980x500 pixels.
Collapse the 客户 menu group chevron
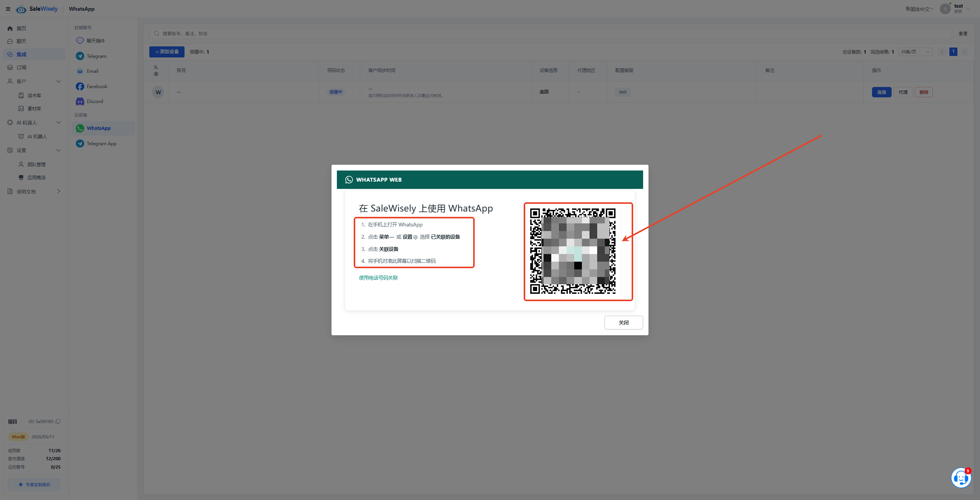[x=59, y=81]
